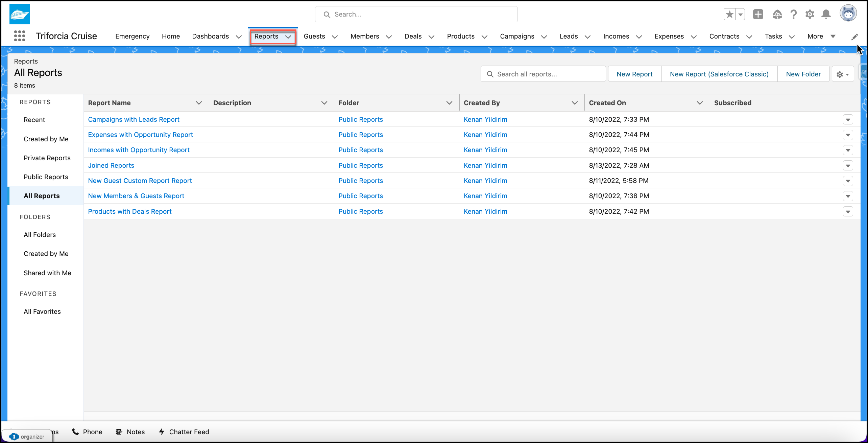Open the Notifications bell
This screenshot has height=443, width=868.
[x=826, y=14]
